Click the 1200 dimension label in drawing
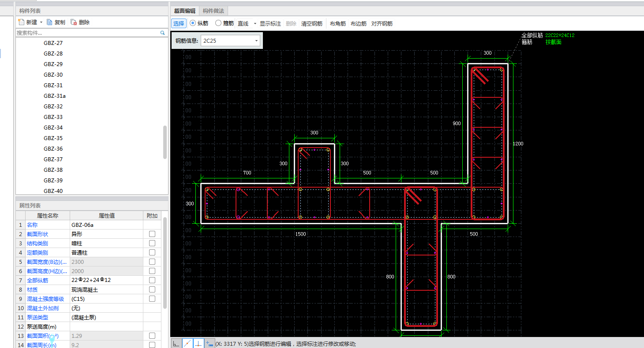 pos(518,144)
